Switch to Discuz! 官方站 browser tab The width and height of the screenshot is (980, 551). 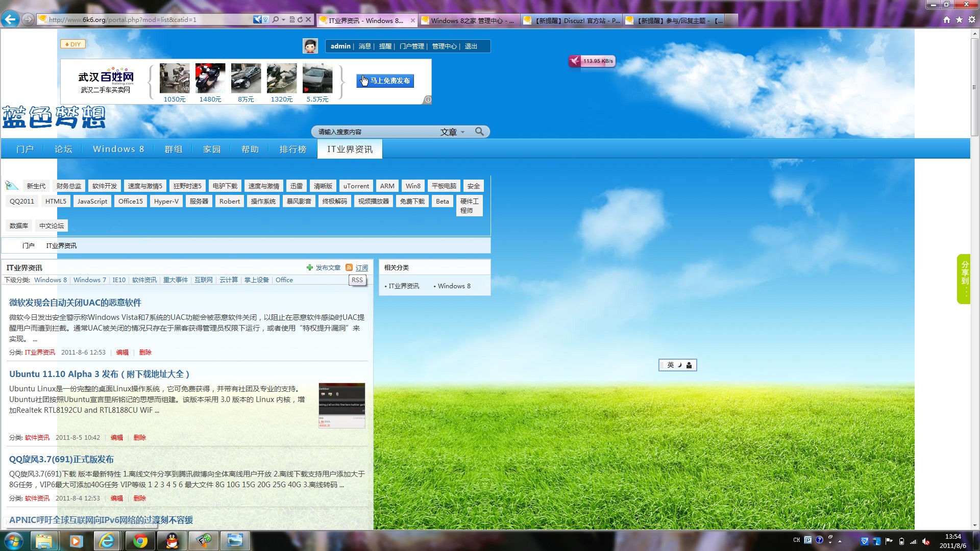571,20
